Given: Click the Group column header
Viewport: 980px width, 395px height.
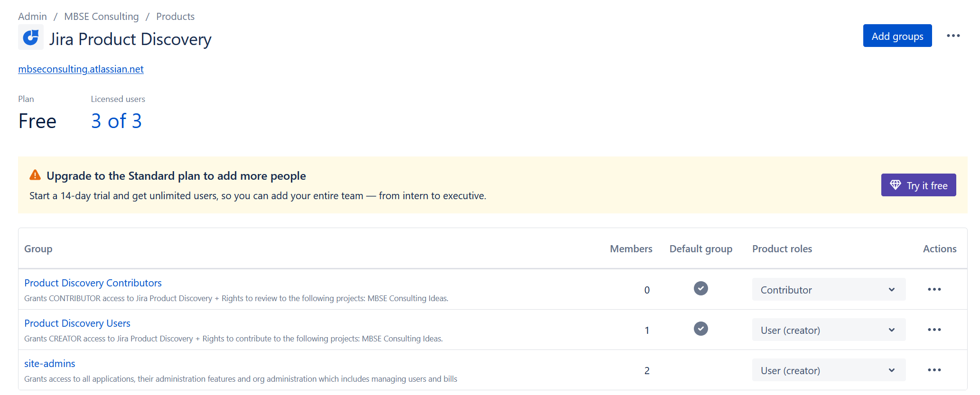Looking at the screenshot, I should tap(38, 249).
